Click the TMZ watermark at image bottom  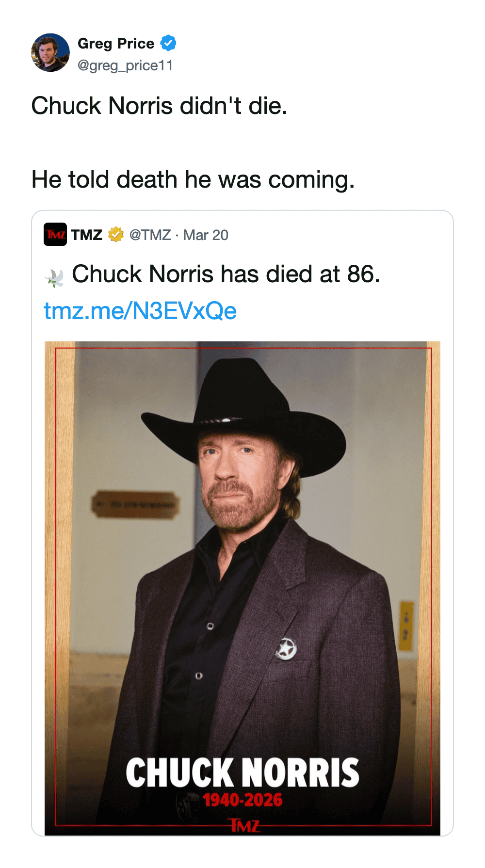[x=244, y=825]
